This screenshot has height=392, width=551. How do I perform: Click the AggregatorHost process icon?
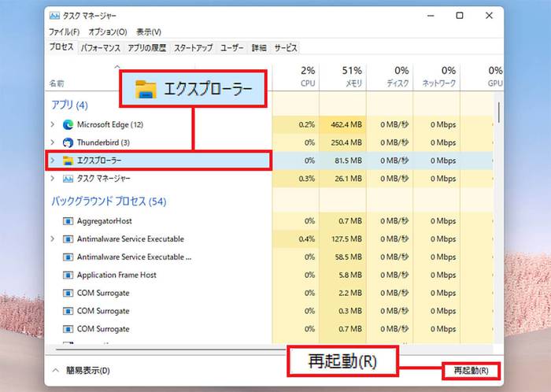(x=68, y=221)
